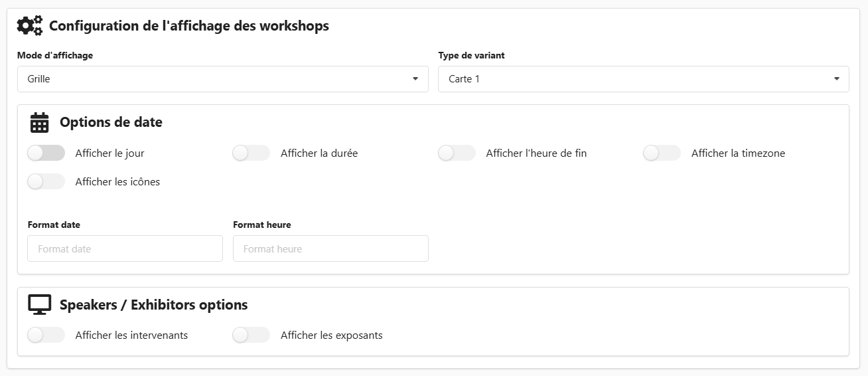The height and width of the screenshot is (376, 868).
Task: Click the "Configuration de l'affichage des workshops" title
Action: coord(189,27)
